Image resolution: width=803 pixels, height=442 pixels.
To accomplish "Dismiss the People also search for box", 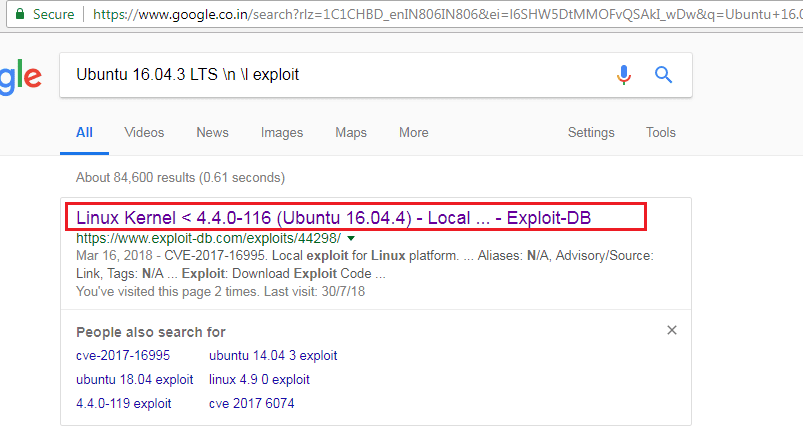I will 672,330.
